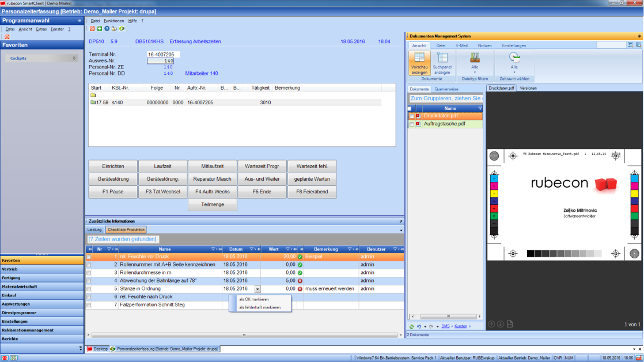Click first search icon beside DMS search box

[x=630, y=45]
